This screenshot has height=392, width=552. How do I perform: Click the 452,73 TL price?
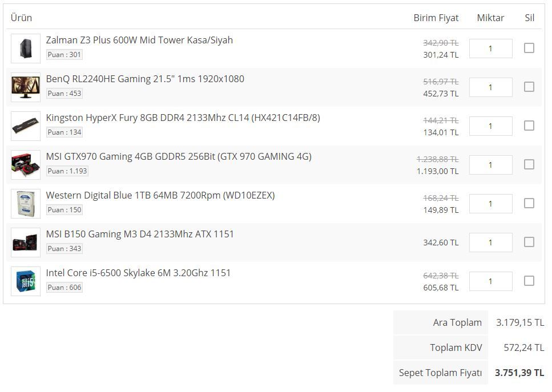[441, 94]
